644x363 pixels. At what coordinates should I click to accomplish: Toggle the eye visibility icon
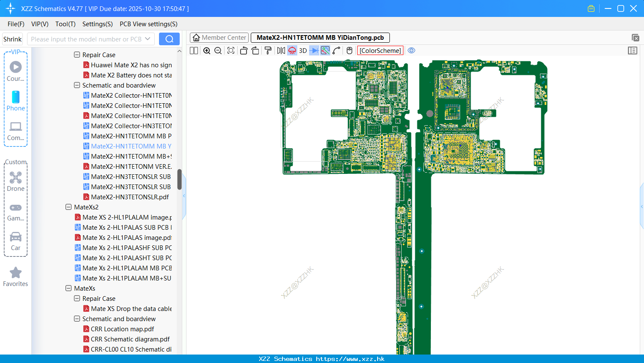click(x=411, y=50)
